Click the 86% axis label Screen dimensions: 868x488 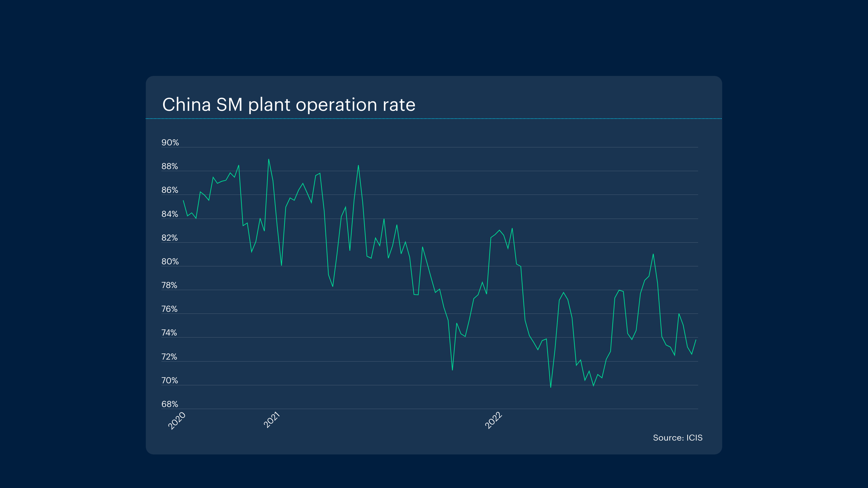(170, 190)
